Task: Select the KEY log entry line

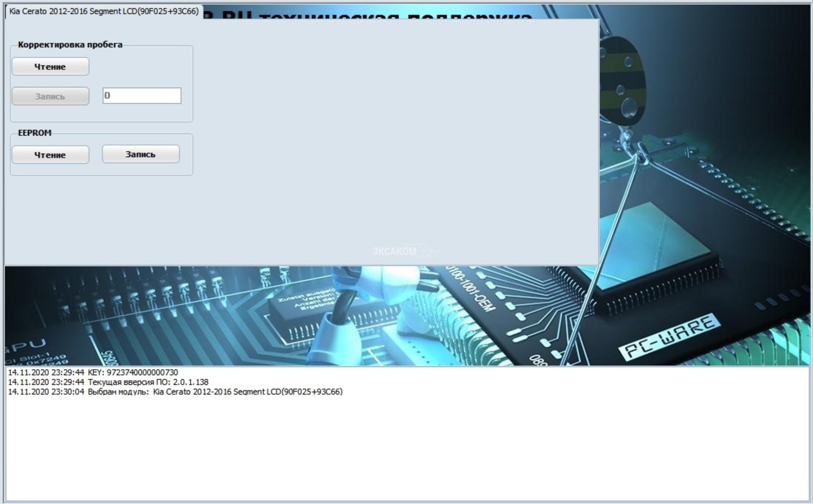Action: tap(93, 372)
